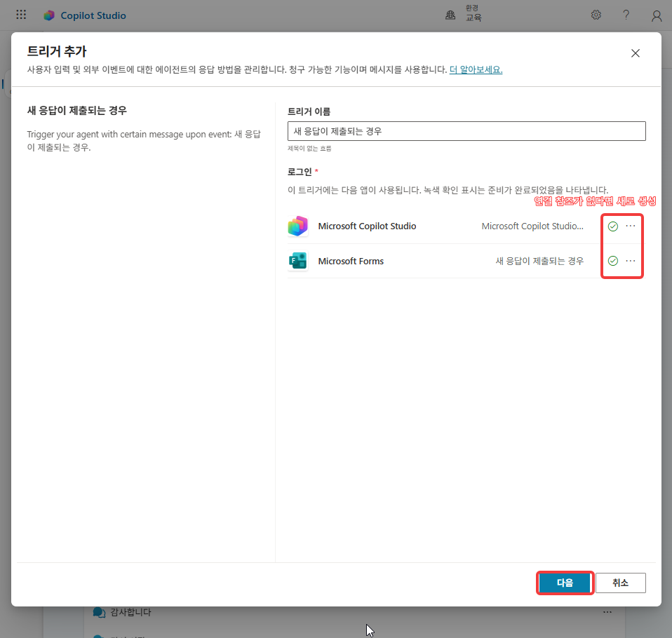Open the app launcher waffle icon

pyautogui.click(x=21, y=15)
